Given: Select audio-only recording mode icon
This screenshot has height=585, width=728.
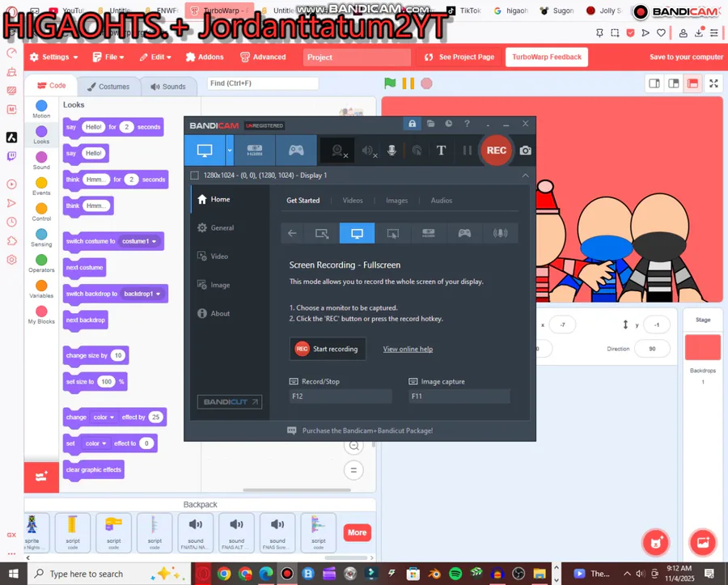Looking at the screenshot, I should tap(500, 233).
